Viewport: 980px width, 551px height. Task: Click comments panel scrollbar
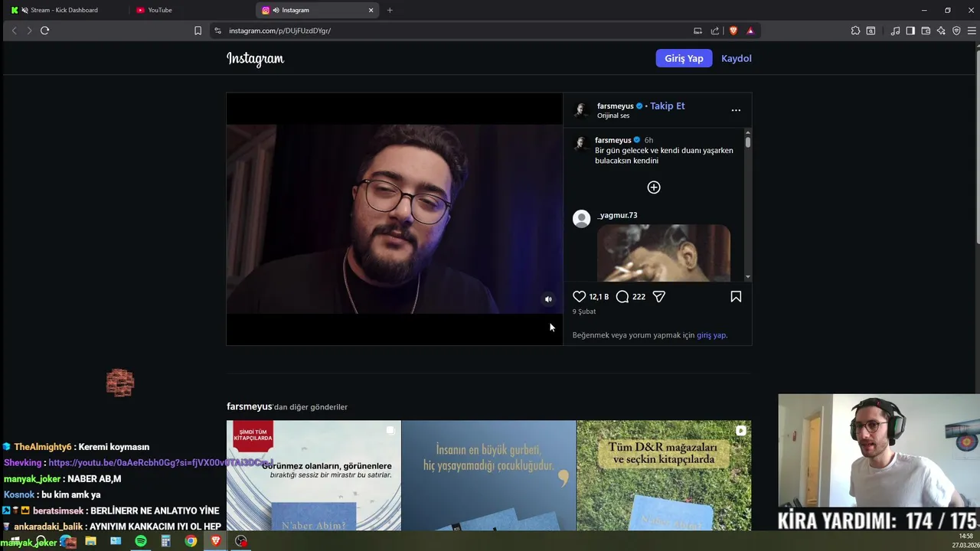click(x=747, y=143)
